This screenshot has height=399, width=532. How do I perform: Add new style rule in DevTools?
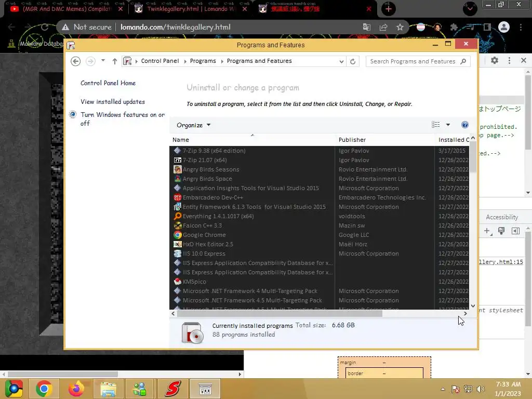[487, 231]
